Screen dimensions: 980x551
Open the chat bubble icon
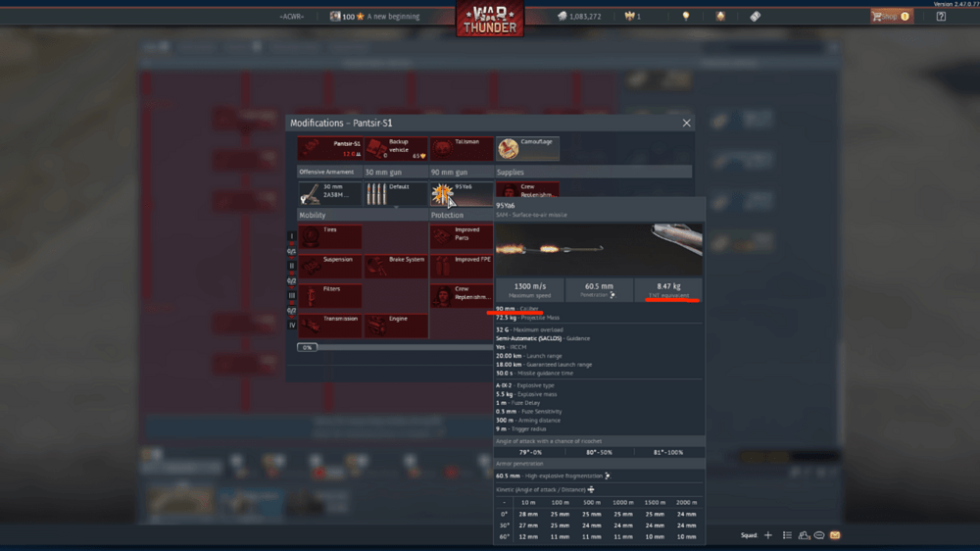(x=818, y=535)
